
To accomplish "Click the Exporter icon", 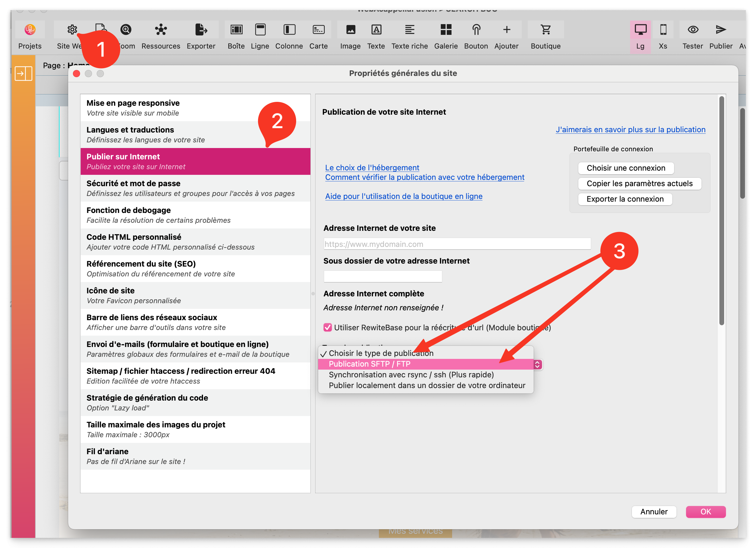I will coord(201,30).
